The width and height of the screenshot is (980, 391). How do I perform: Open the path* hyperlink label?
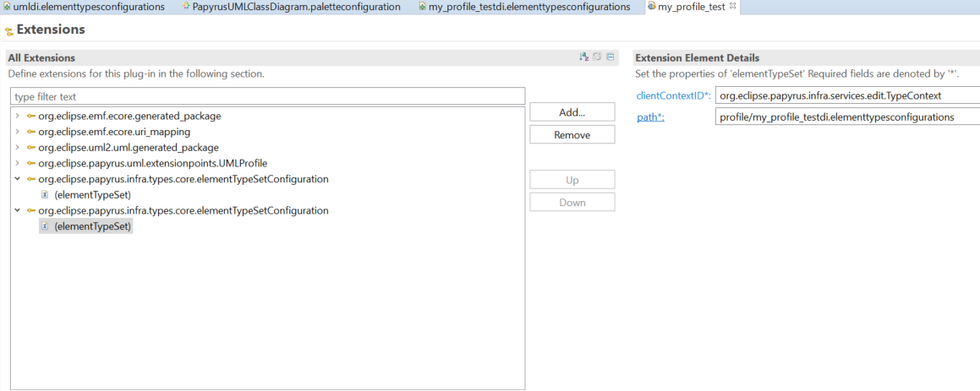tap(650, 117)
